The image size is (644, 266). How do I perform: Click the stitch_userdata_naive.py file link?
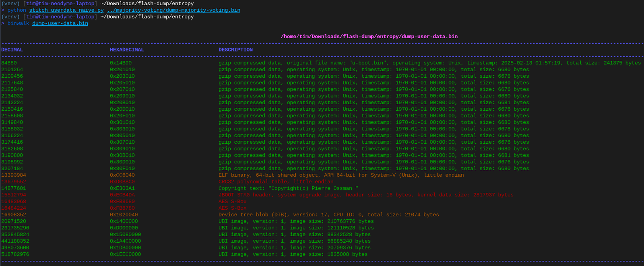point(66,10)
